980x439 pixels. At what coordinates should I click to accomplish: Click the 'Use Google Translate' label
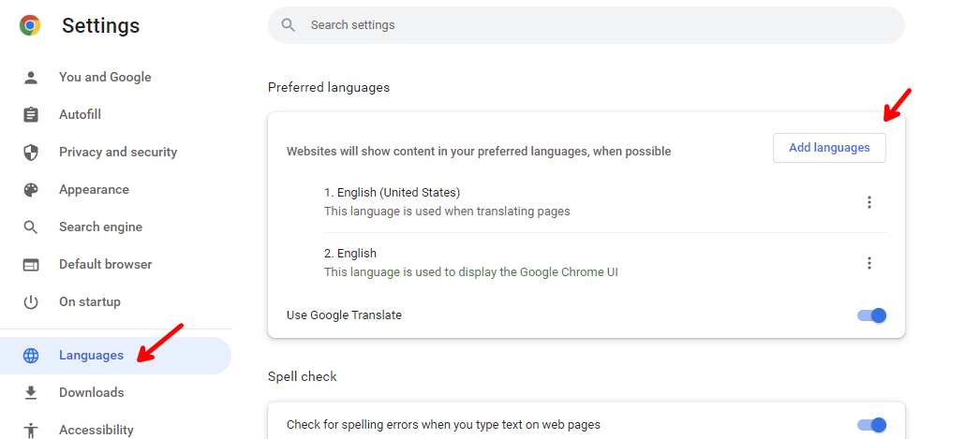(345, 315)
